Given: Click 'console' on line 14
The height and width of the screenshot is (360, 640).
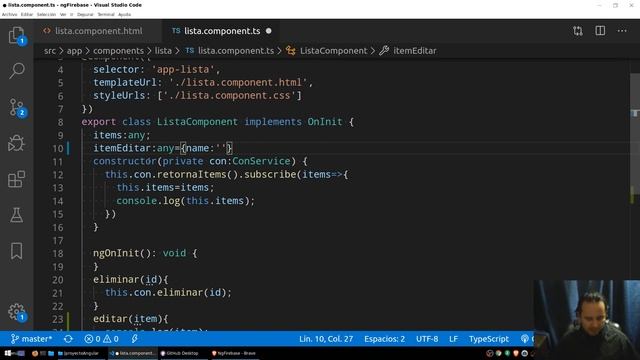Looking at the screenshot, I should [x=137, y=201].
